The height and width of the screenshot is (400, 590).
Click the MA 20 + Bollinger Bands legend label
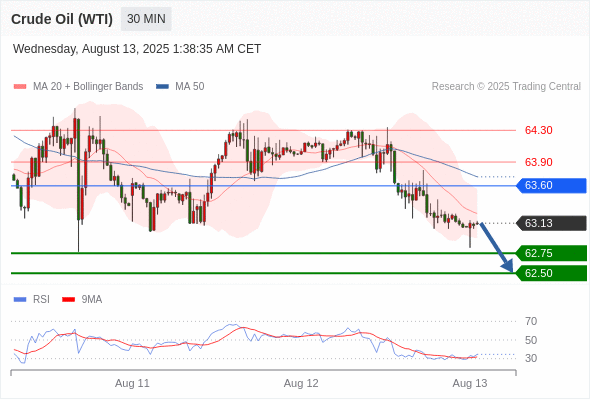(88, 87)
